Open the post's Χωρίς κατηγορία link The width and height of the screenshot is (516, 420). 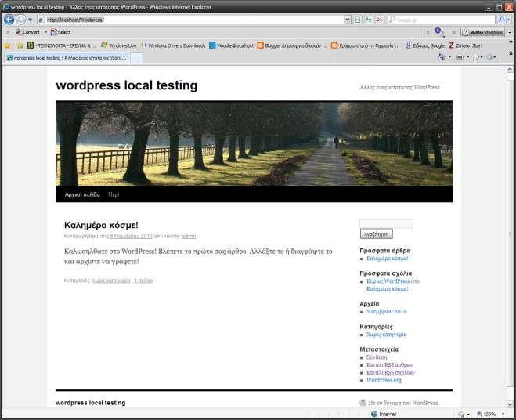111,281
